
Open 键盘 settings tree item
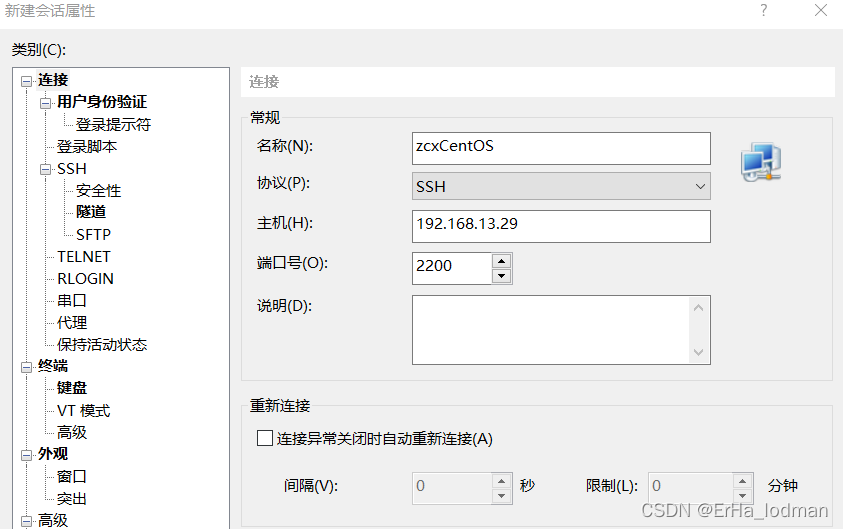tap(72, 388)
